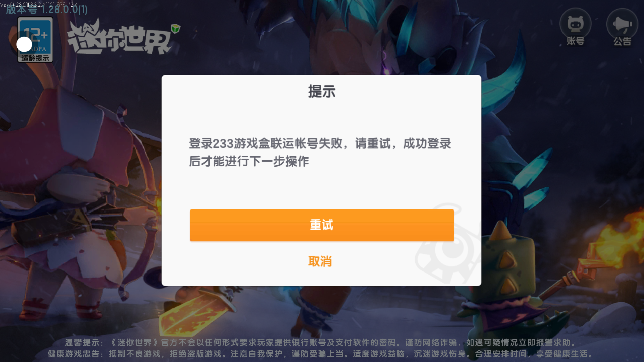Dismiss the dialog via 取消
The height and width of the screenshot is (362, 644).
(320, 261)
